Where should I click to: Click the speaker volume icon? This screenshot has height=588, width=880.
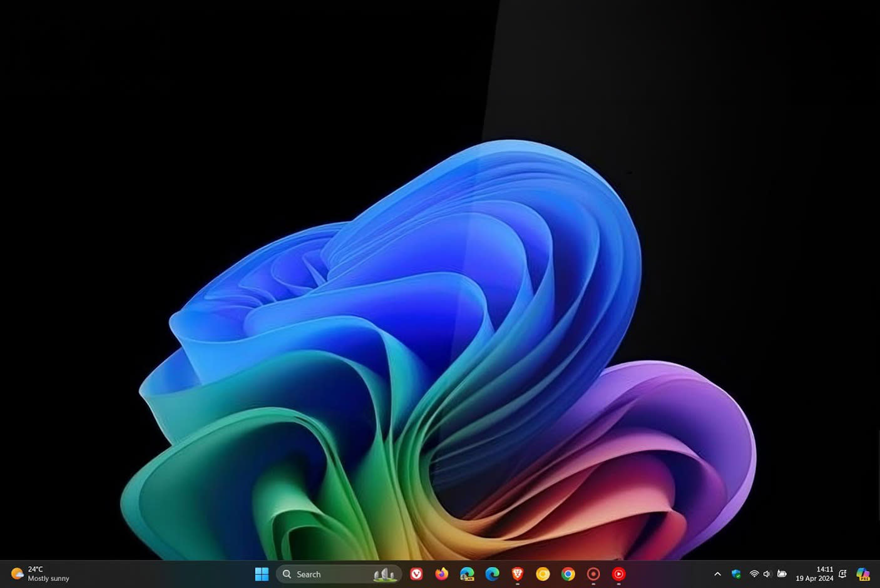[767, 574]
